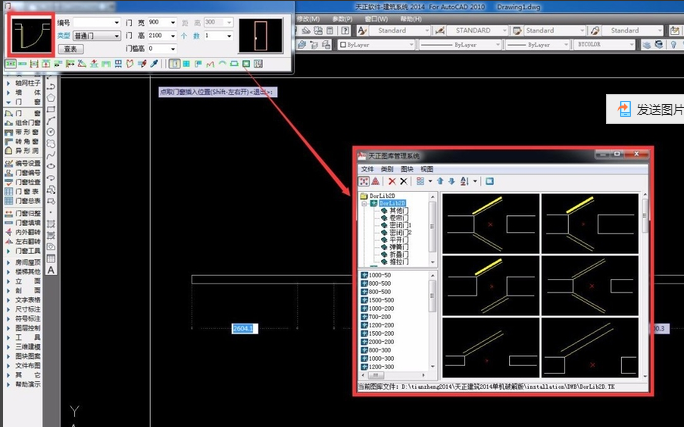Open 修改(M) menu in AutoCAD menu bar
684x427 pixels.
click(308, 19)
